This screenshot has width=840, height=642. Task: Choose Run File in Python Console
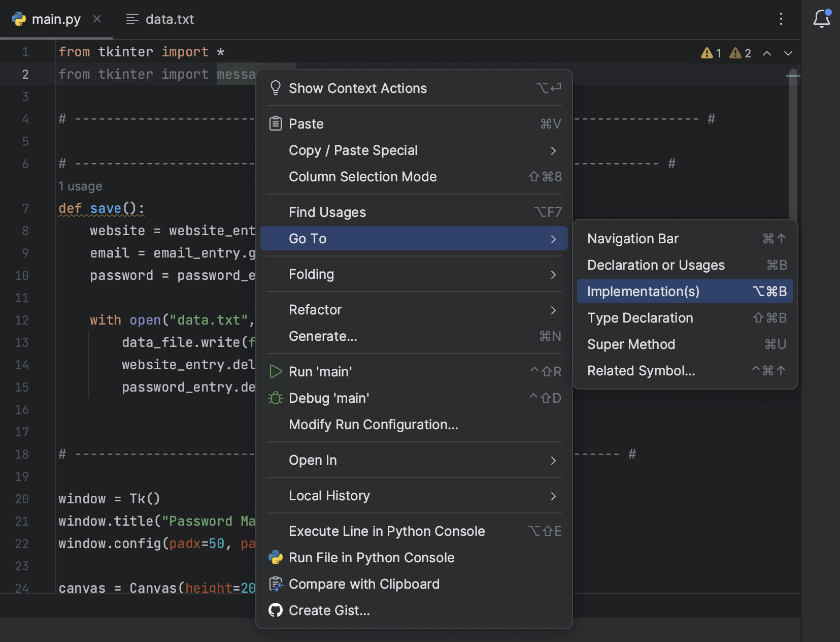coord(414,557)
